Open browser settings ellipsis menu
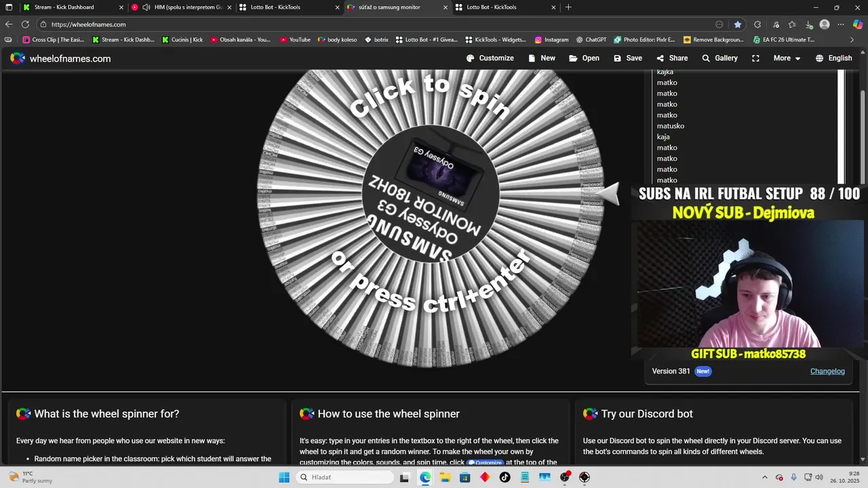Screen dimensions: 868x488 click(841, 24)
